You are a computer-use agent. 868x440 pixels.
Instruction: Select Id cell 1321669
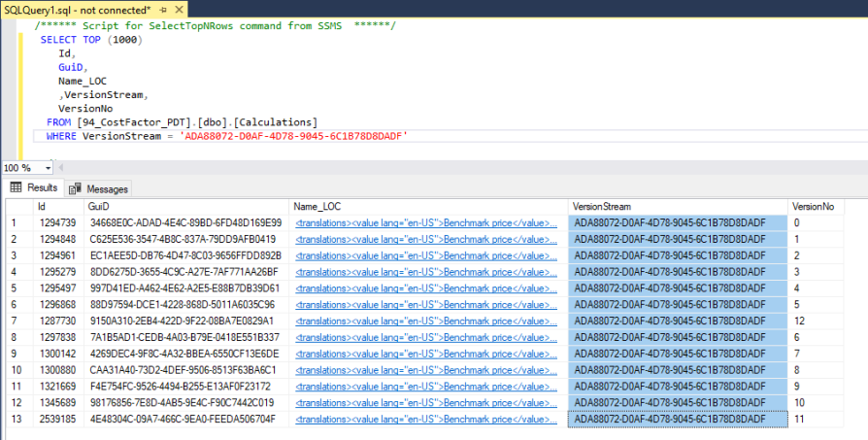click(x=58, y=387)
